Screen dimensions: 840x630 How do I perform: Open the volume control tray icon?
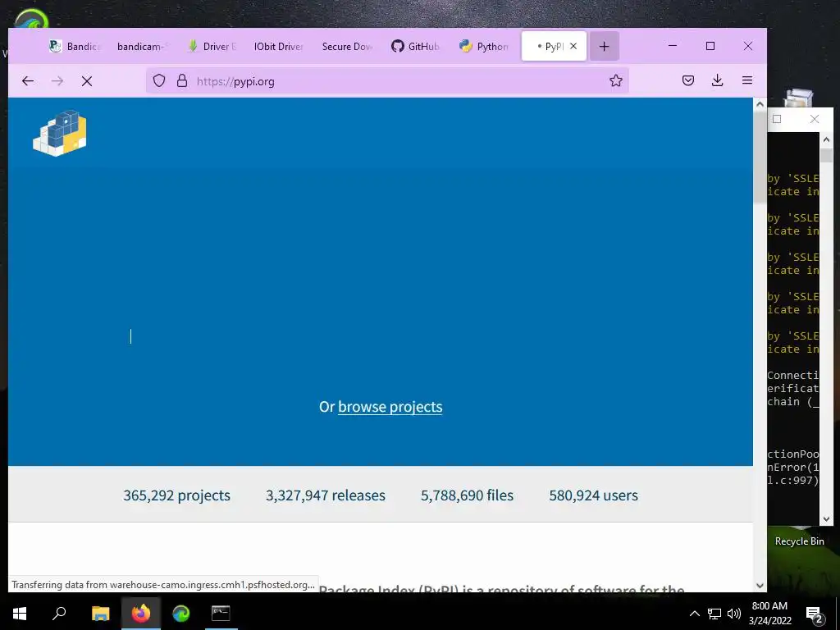click(734, 614)
